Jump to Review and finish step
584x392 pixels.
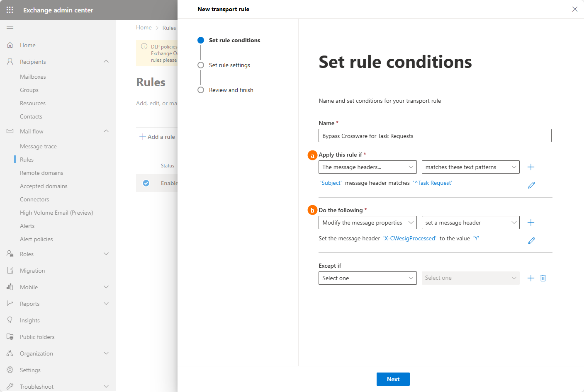(231, 90)
